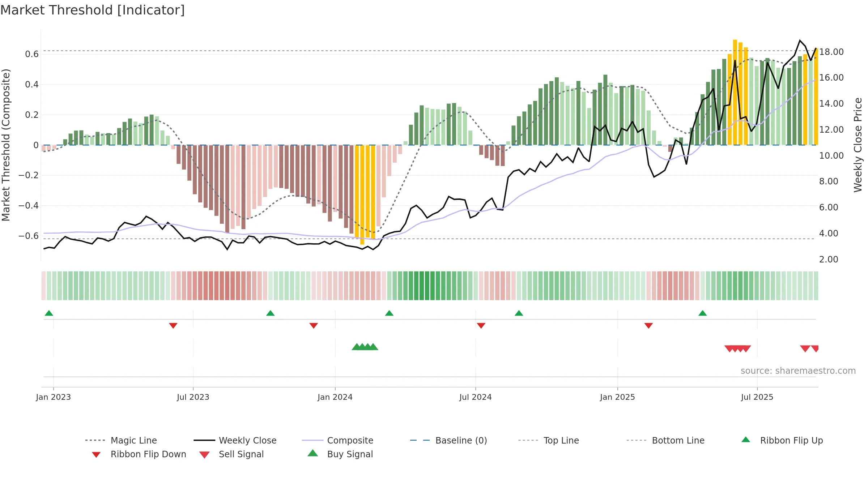Click the Market Threshold (Composite) axis title
Image resolution: width=868 pixels, height=488 pixels.
(6, 145)
